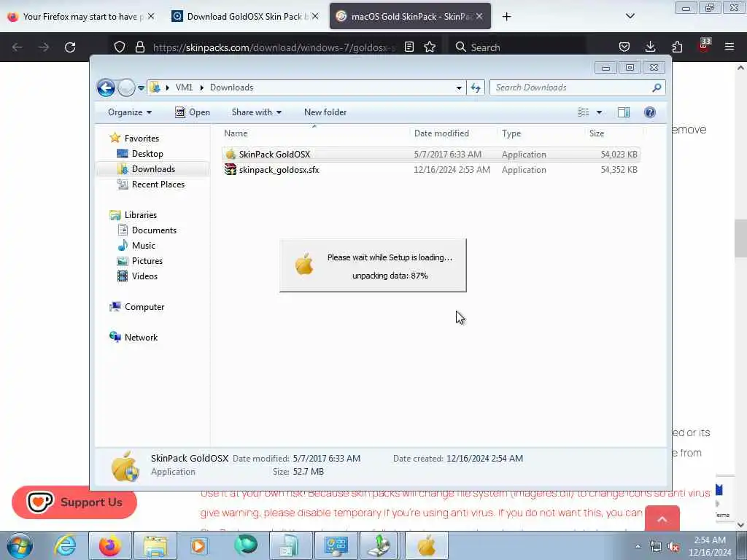
Task: Open Explorer help question mark icon
Action: [x=650, y=112]
